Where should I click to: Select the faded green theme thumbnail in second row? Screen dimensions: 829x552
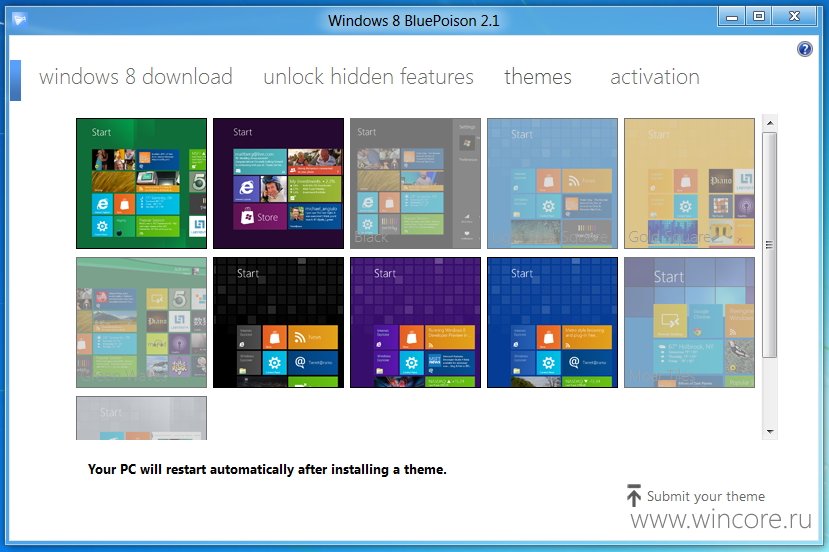click(141, 323)
